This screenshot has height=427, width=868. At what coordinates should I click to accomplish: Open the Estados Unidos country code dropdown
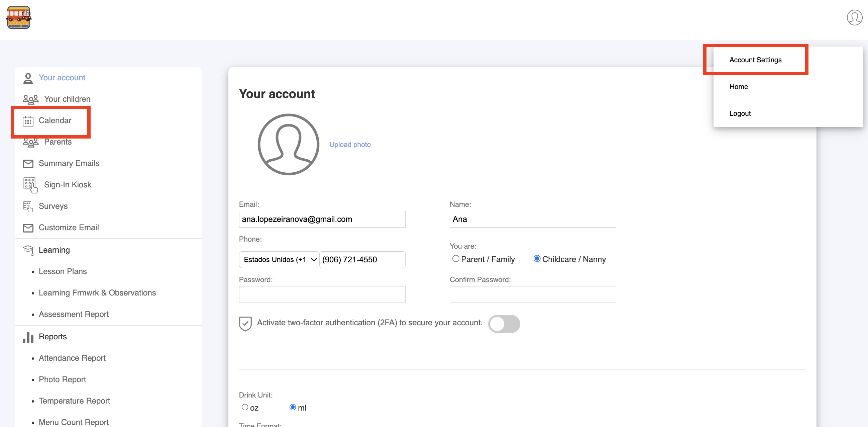point(279,260)
